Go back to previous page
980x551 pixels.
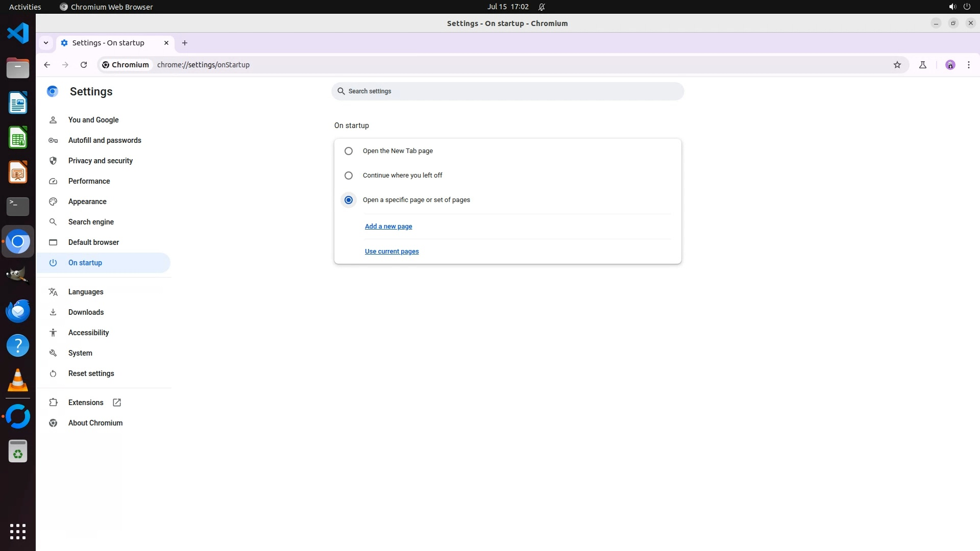point(47,65)
